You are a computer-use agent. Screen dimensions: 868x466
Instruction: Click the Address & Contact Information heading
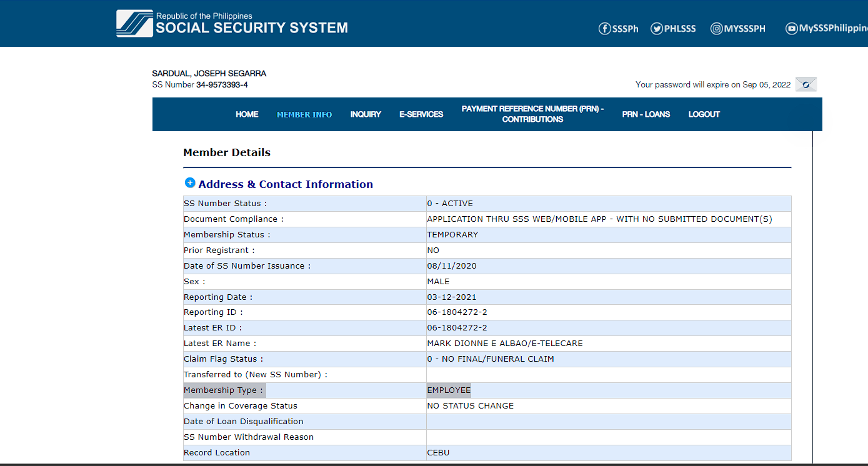click(286, 184)
